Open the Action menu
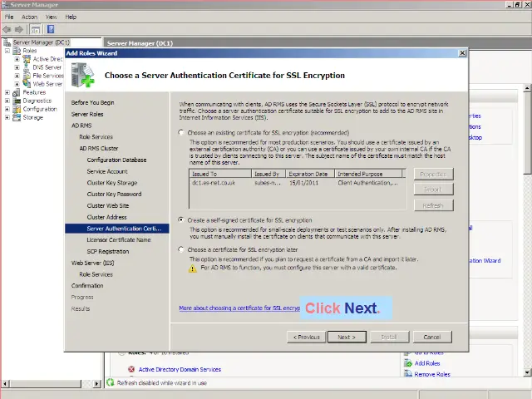 point(30,17)
